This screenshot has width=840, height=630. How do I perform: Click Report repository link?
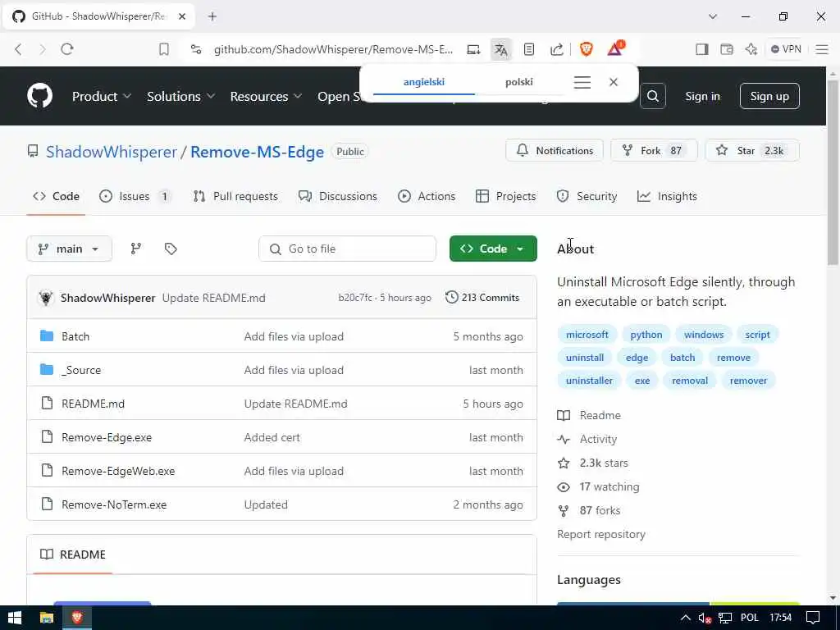point(601,534)
